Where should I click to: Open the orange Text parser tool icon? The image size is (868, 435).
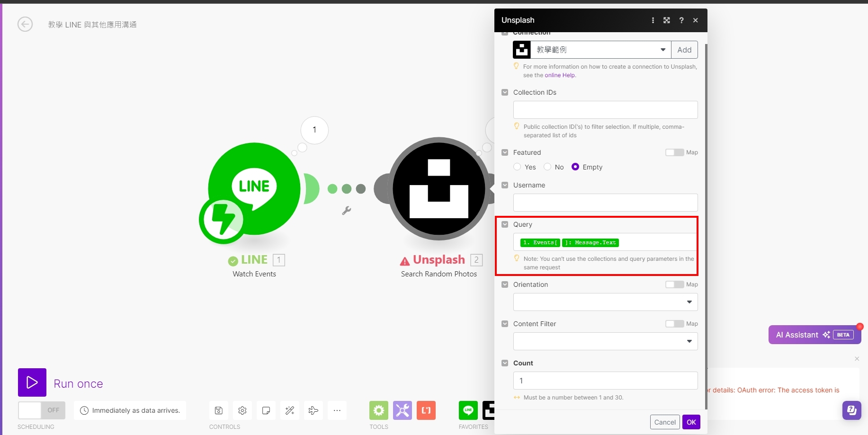(x=426, y=410)
